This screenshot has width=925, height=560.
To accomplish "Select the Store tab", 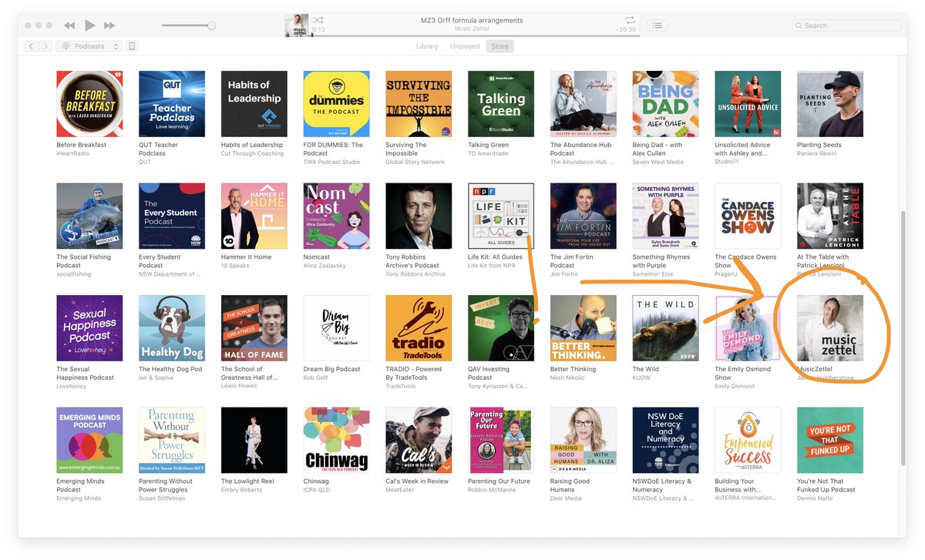I will (500, 46).
